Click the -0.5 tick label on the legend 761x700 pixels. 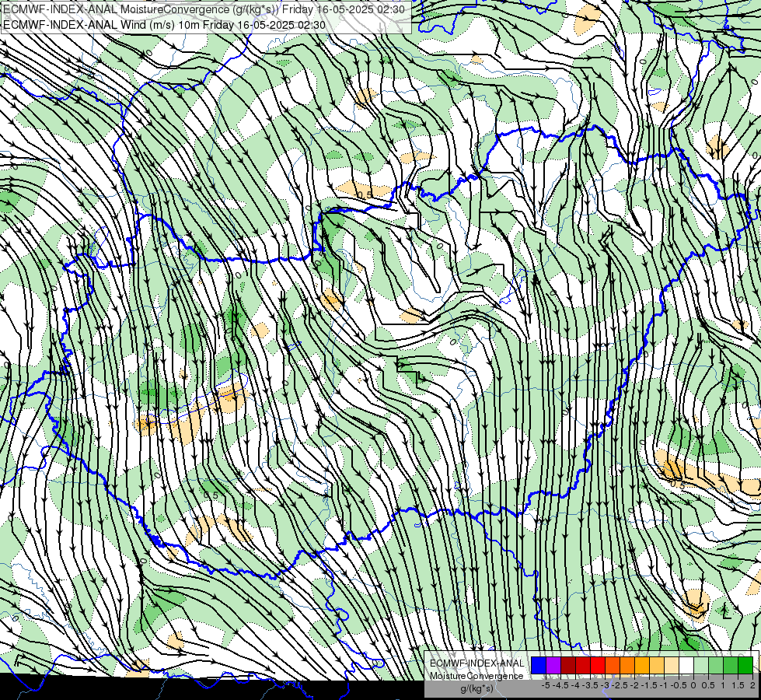coord(679,685)
